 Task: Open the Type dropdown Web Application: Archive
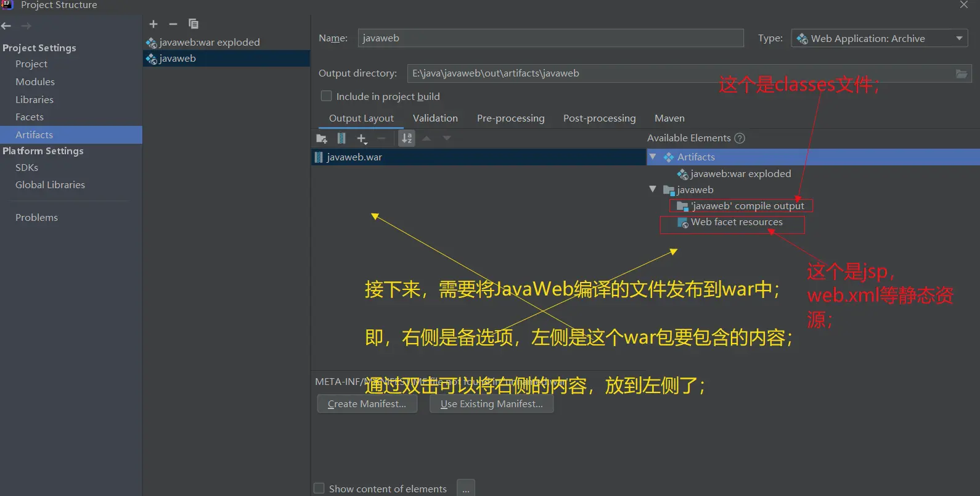[879, 38]
